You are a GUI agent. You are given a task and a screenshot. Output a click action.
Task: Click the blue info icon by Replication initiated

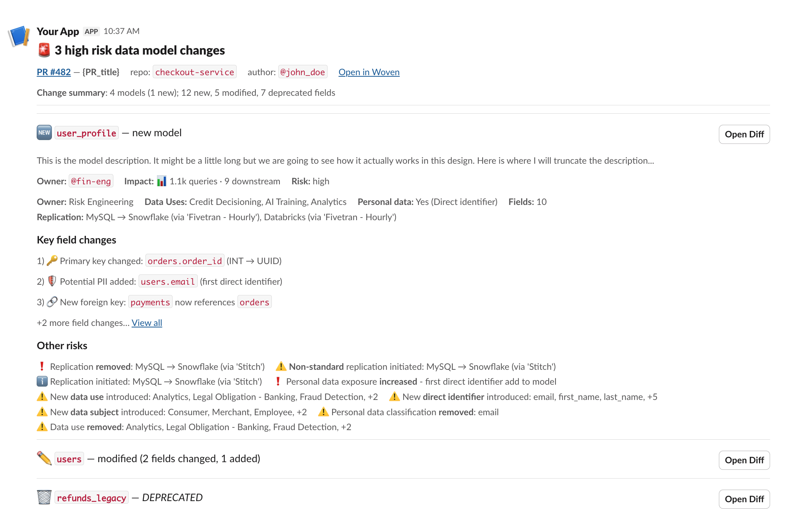(x=42, y=381)
